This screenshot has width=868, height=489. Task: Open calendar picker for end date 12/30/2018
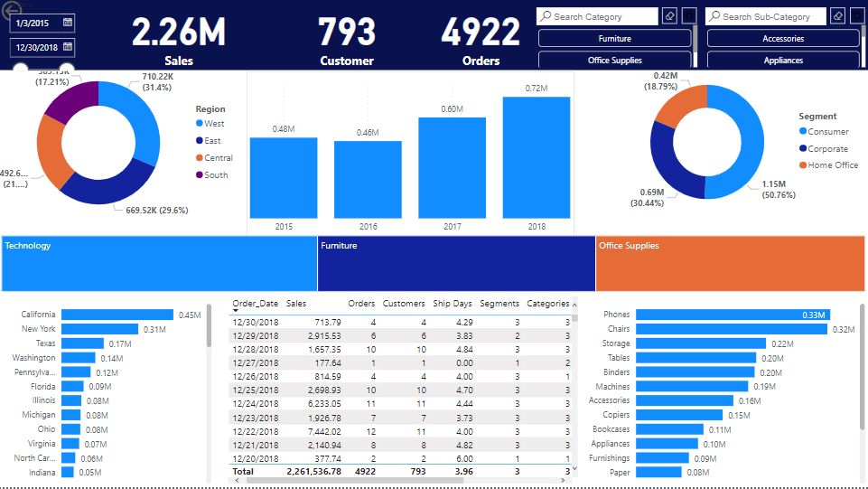click(x=68, y=46)
